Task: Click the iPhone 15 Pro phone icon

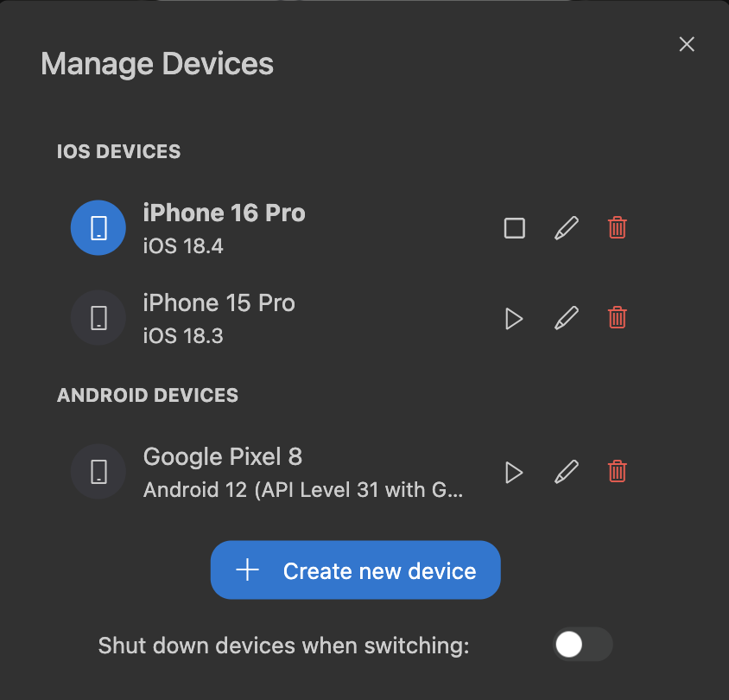Action: [x=98, y=318]
